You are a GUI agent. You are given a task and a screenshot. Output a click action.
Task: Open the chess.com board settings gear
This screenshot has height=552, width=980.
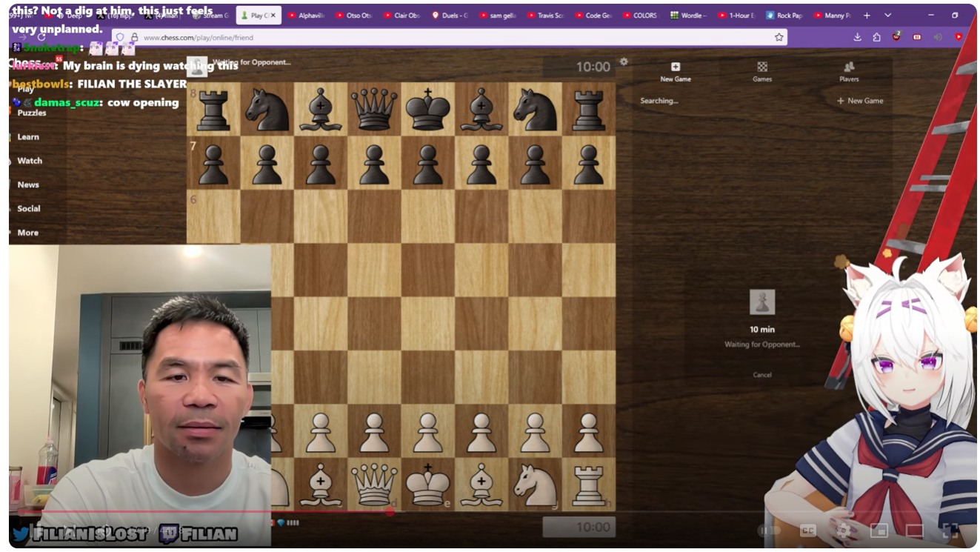click(x=624, y=61)
